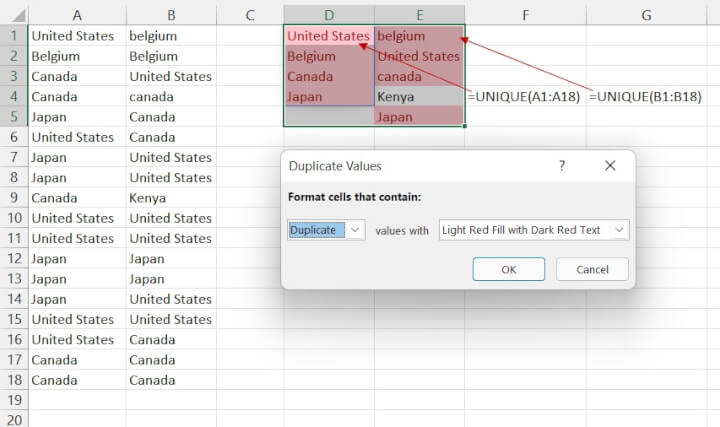720x427 pixels.
Task: Select row 10 header
Action: click(x=13, y=218)
